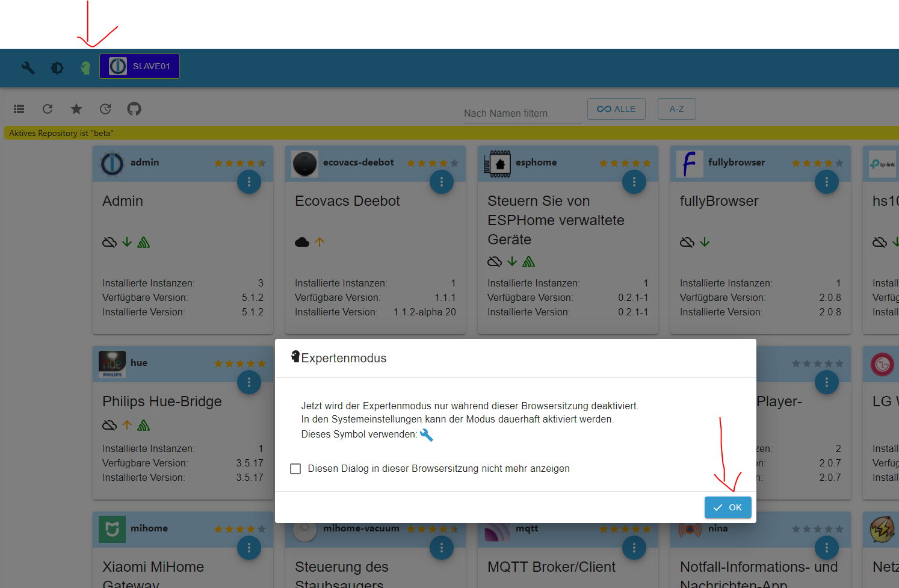
Task: Rate the hue adapter stars
Action: (x=240, y=364)
